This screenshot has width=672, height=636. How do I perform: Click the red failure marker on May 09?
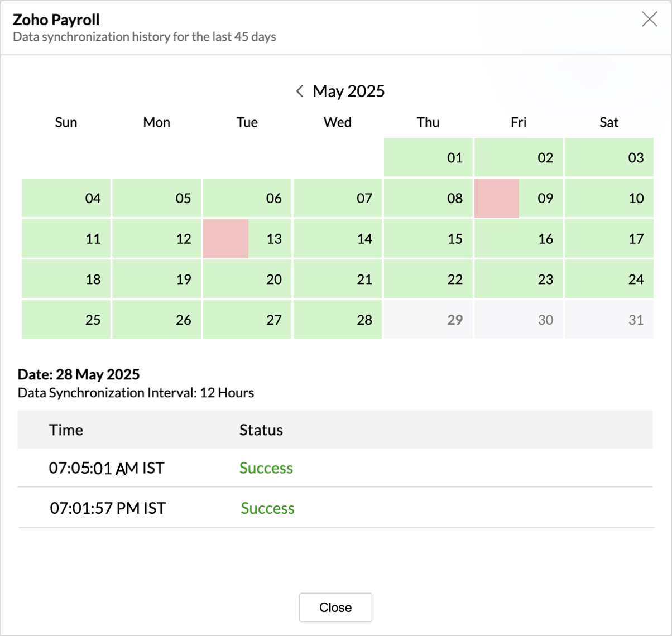496,198
